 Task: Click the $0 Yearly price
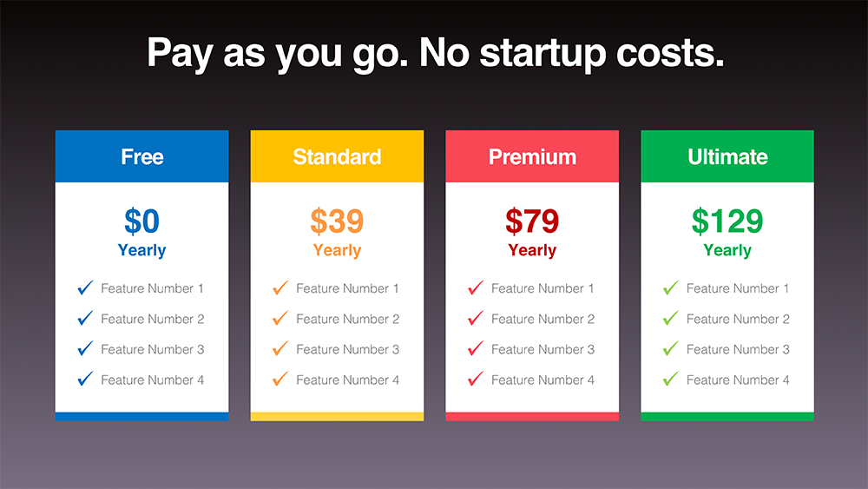click(x=141, y=232)
